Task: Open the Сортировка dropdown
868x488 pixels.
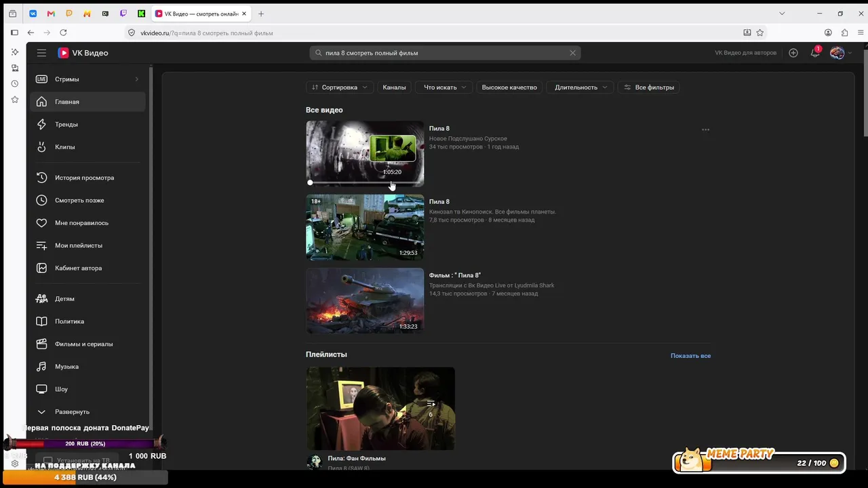Action: point(340,87)
